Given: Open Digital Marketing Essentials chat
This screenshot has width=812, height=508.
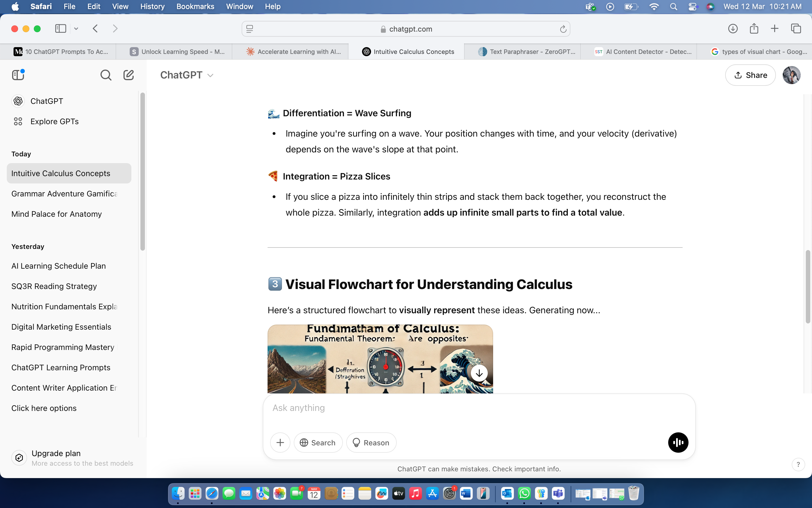Looking at the screenshot, I should (69, 327).
